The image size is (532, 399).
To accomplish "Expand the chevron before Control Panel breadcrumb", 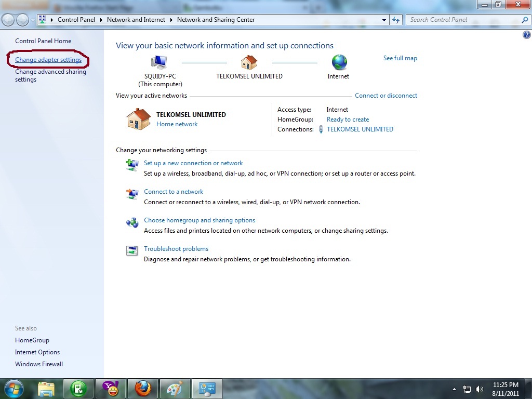I will point(52,20).
